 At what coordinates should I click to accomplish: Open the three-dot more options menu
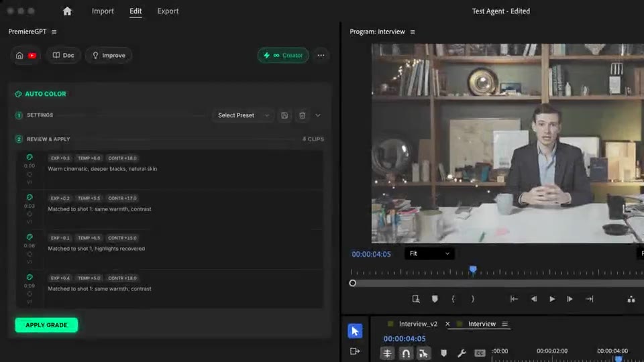[321, 56]
